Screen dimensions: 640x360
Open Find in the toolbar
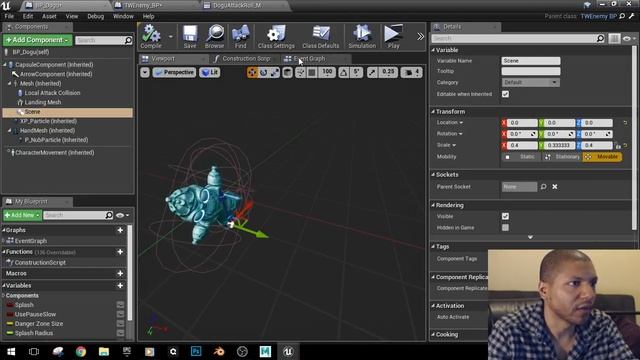[x=240, y=36]
